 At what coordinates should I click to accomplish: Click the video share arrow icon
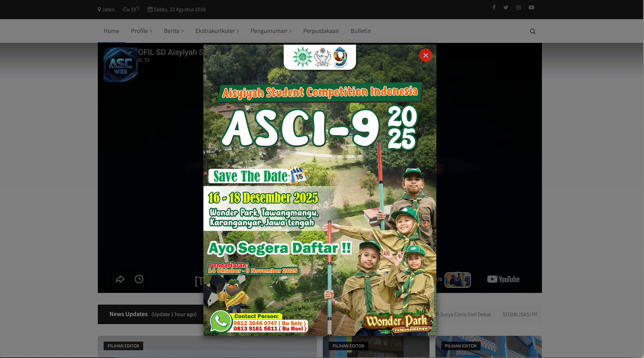(x=120, y=279)
